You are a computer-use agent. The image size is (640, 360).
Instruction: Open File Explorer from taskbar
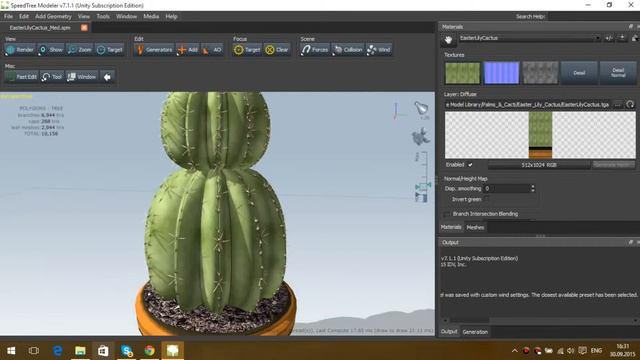click(80, 351)
